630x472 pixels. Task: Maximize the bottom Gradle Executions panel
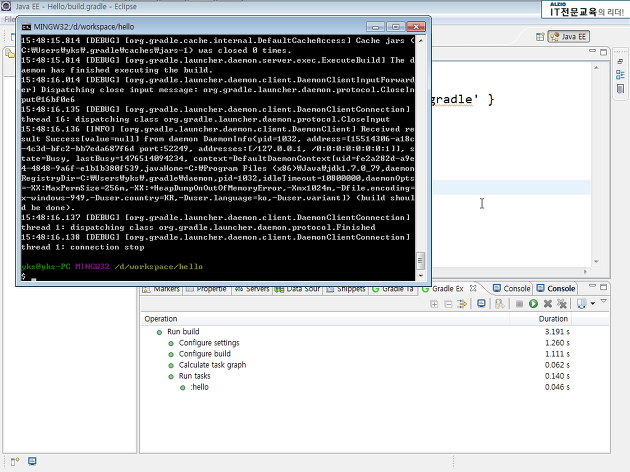coord(603,287)
